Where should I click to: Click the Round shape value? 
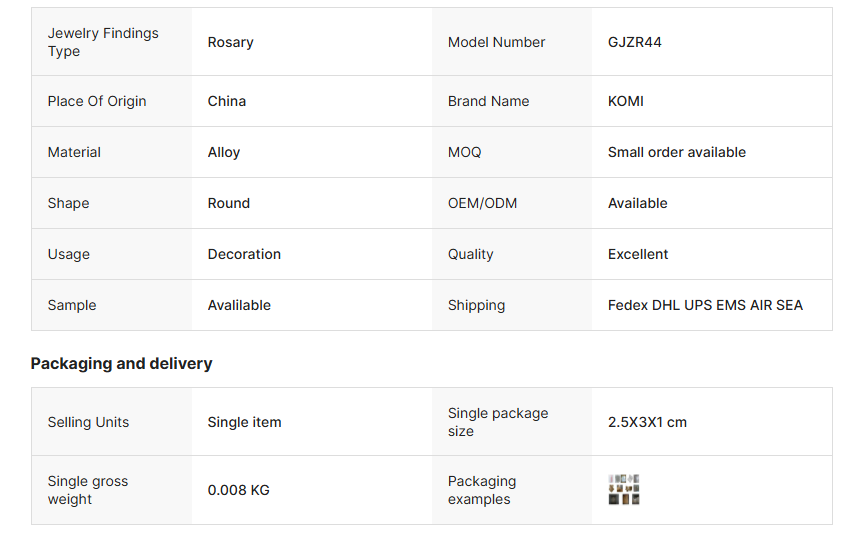click(229, 203)
